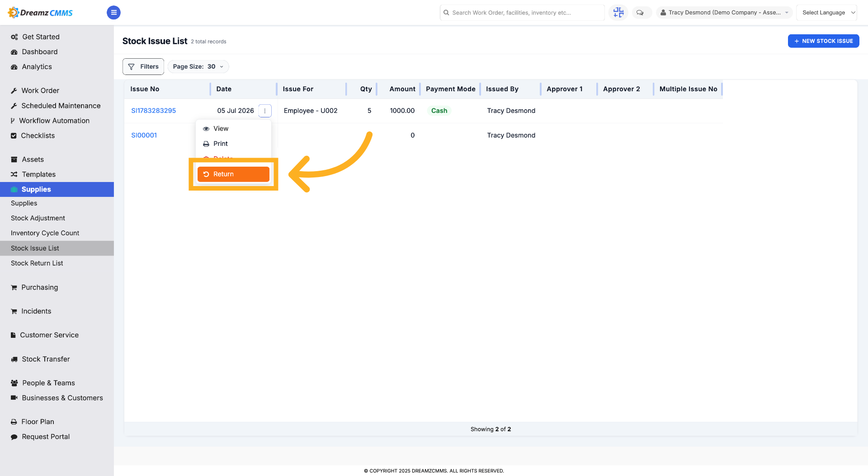The height and width of the screenshot is (476, 868).
Task: Go to Workflow Automation
Action: coord(54,121)
